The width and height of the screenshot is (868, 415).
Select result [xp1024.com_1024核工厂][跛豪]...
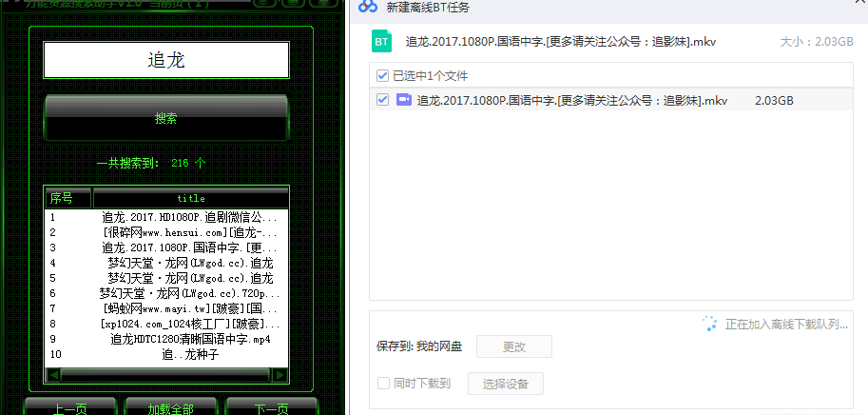tap(166, 323)
